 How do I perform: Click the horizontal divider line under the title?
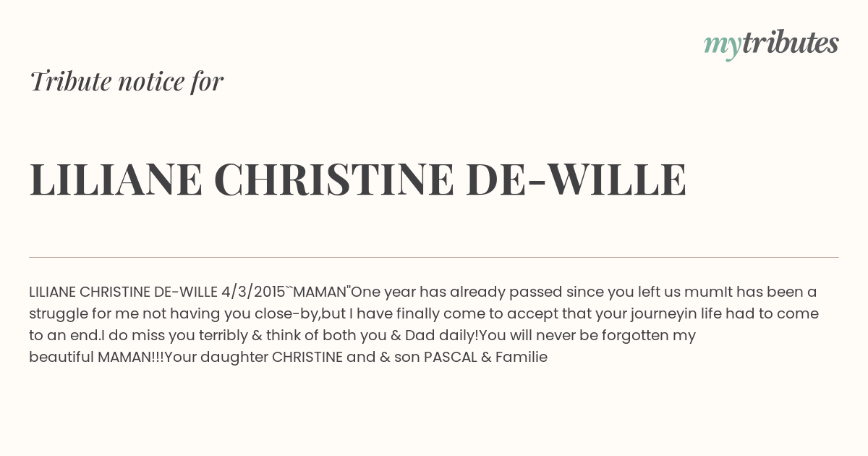(x=434, y=257)
